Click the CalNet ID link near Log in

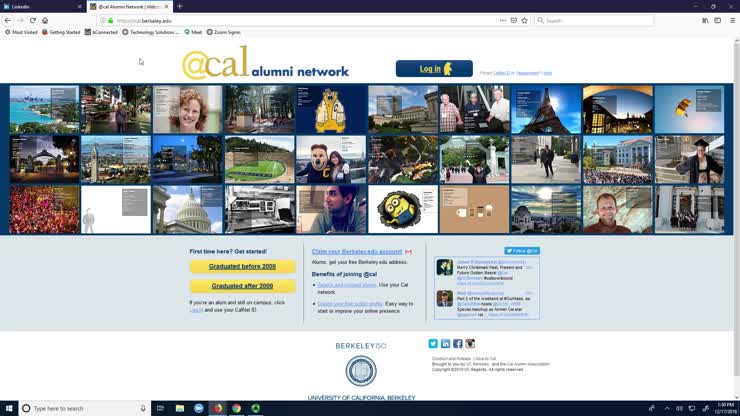501,73
